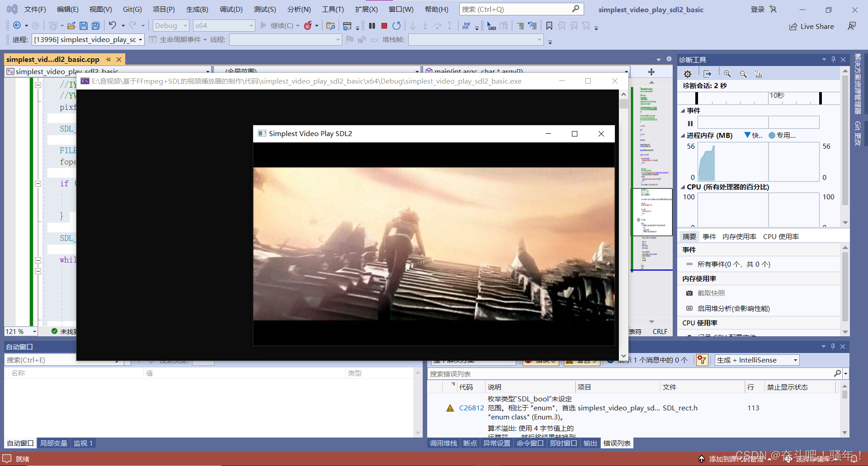This screenshot has width=868, height=466.
Task: Open the feedback icon beside Live Share
Action: (852, 26)
